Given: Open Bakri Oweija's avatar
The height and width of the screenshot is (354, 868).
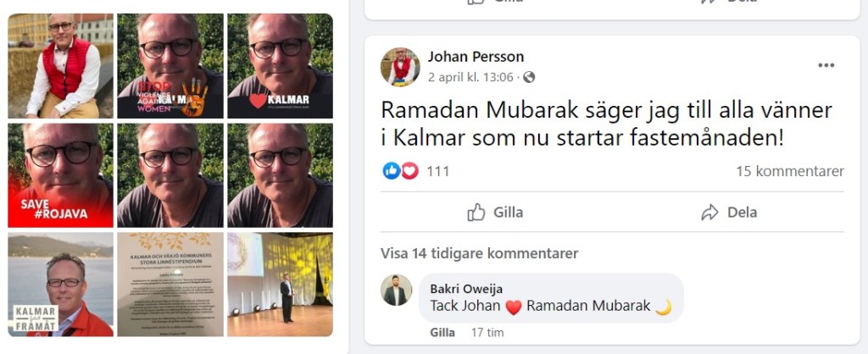Looking at the screenshot, I should point(397,290).
